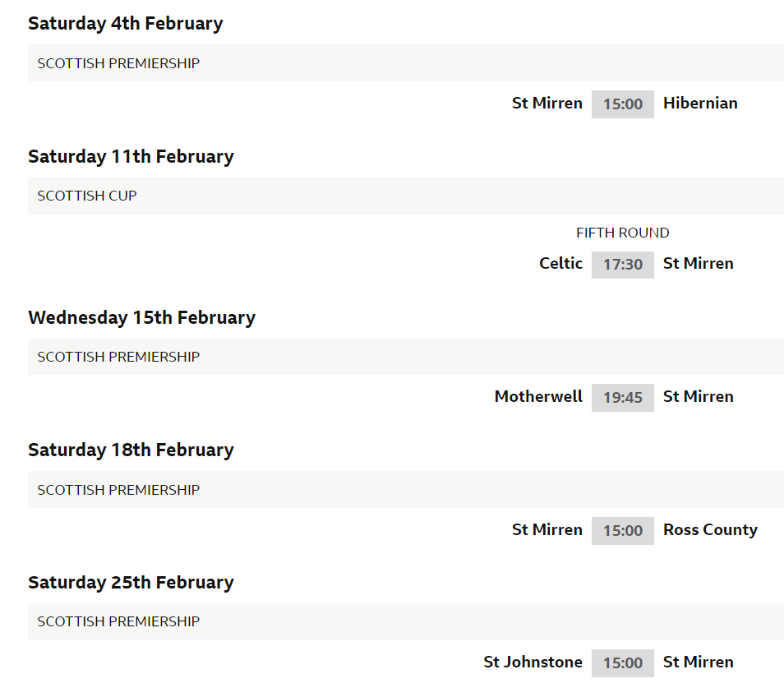
Task: Click the Fifth Round label
Action: point(622,233)
